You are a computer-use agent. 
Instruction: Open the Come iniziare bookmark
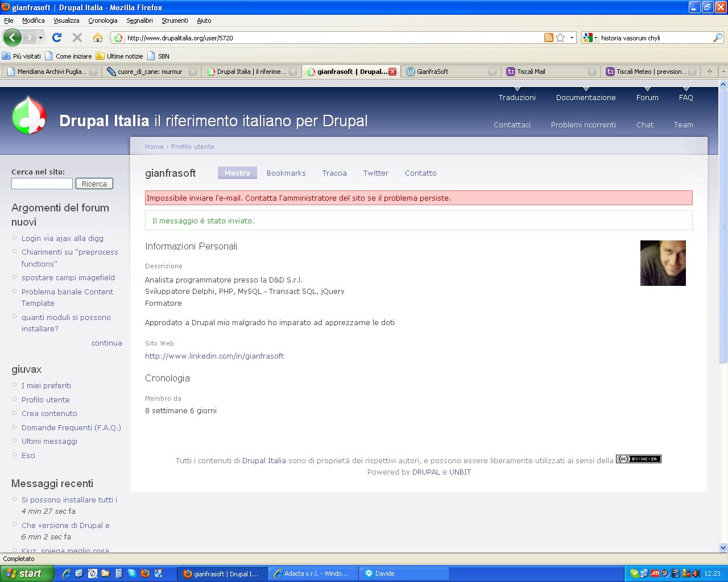tap(68, 56)
